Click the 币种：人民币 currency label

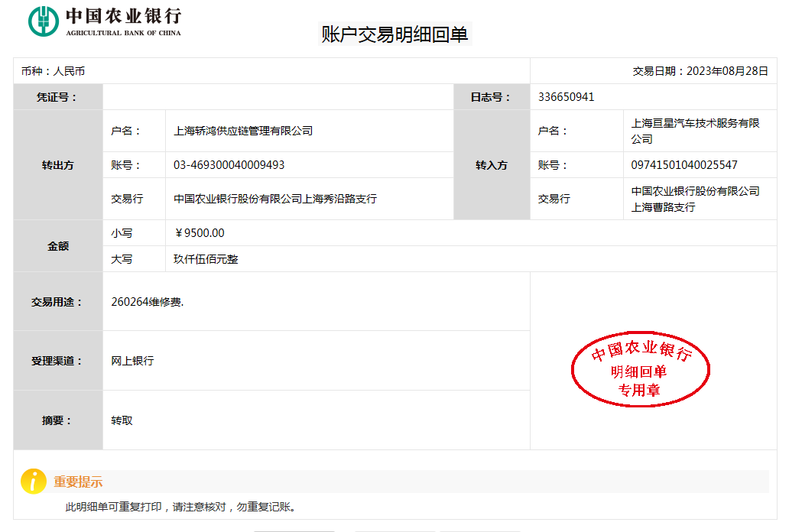(53, 71)
